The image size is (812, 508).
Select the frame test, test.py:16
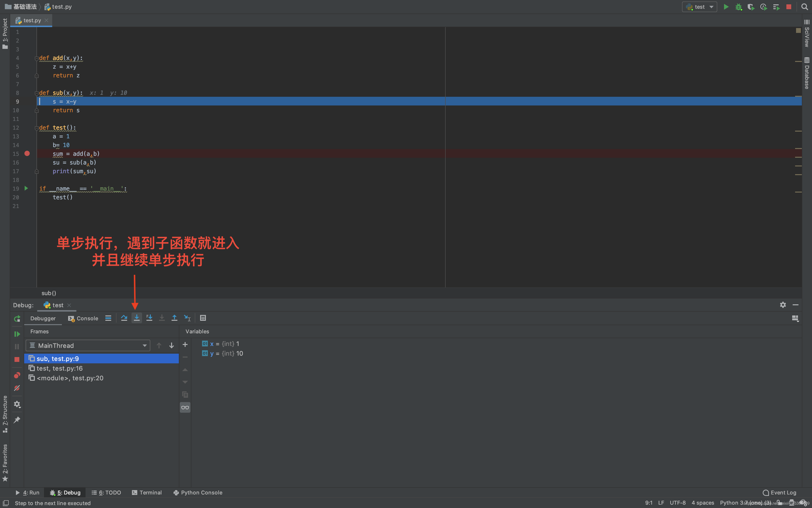pyautogui.click(x=101, y=368)
